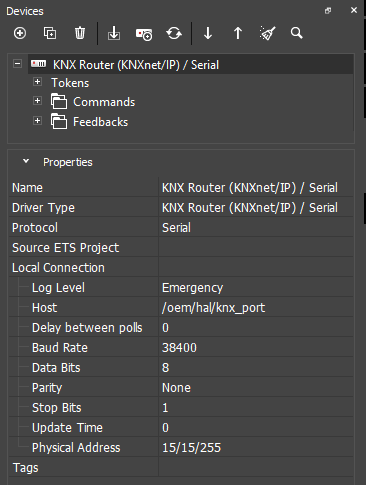This screenshot has width=366, height=485.
Task: Click the Physical Address property label
Action: [x=76, y=448]
